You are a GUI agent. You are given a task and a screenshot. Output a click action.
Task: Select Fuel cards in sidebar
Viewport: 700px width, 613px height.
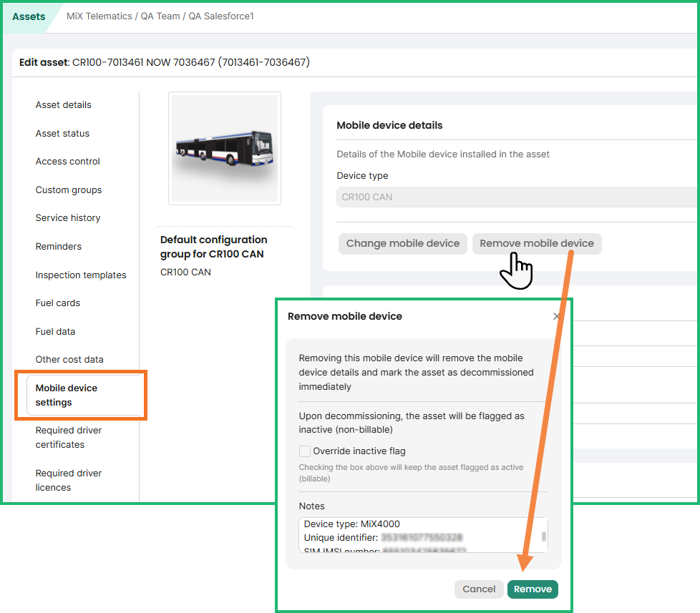coord(58,303)
